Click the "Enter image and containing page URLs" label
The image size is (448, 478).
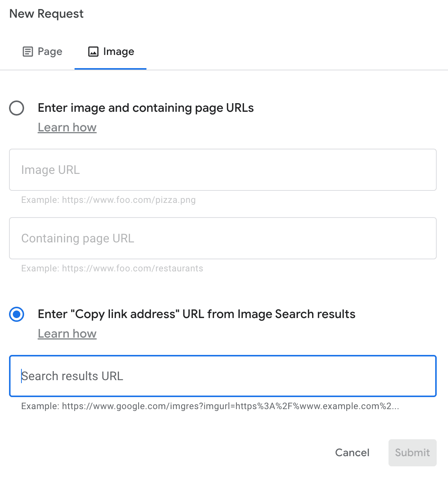click(146, 108)
